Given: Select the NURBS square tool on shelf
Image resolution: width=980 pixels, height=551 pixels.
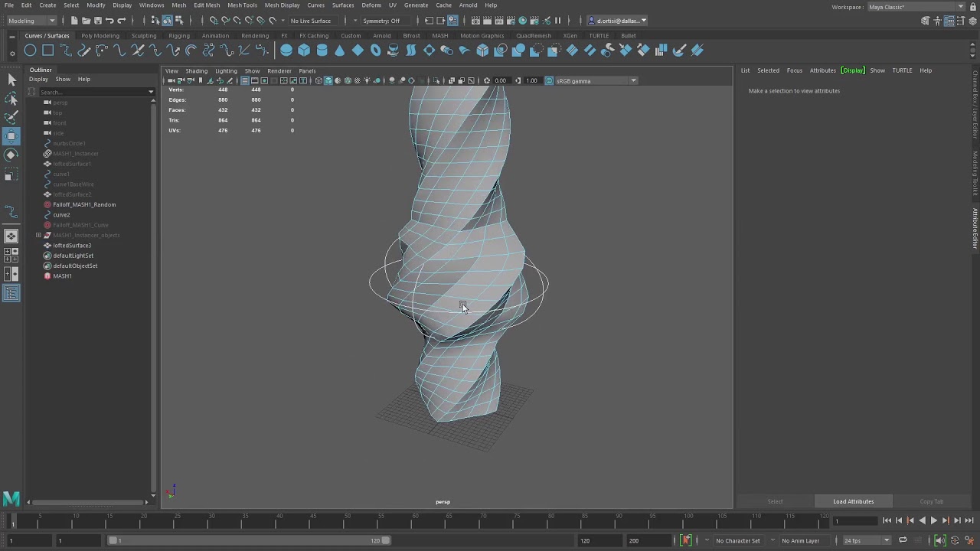Looking at the screenshot, I should tap(47, 51).
